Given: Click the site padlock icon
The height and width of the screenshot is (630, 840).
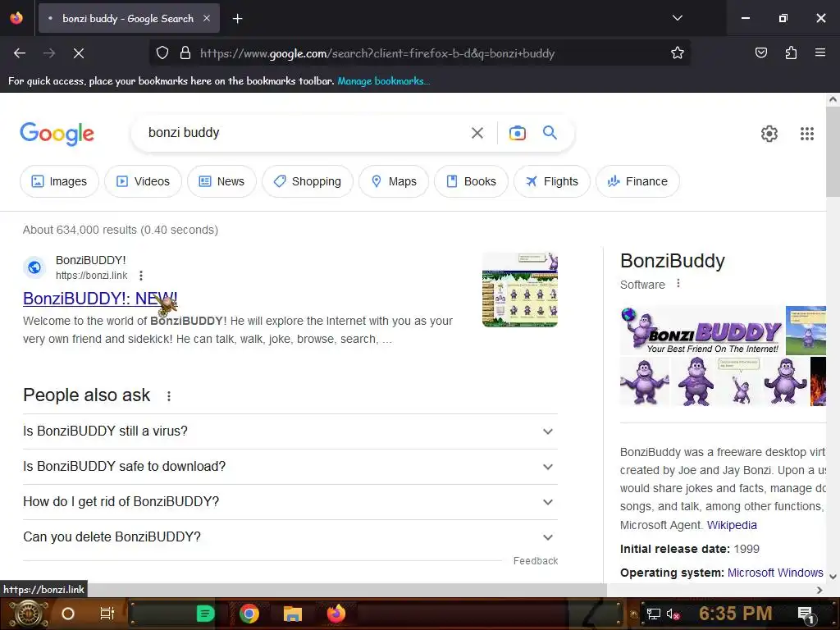Looking at the screenshot, I should coord(185,53).
